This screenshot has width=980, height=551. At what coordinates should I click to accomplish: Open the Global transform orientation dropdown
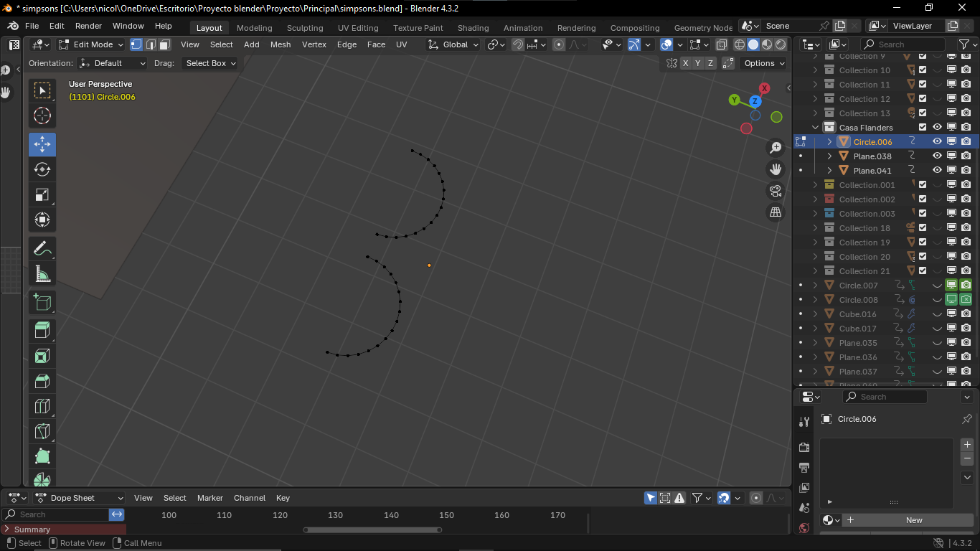(x=453, y=44)
